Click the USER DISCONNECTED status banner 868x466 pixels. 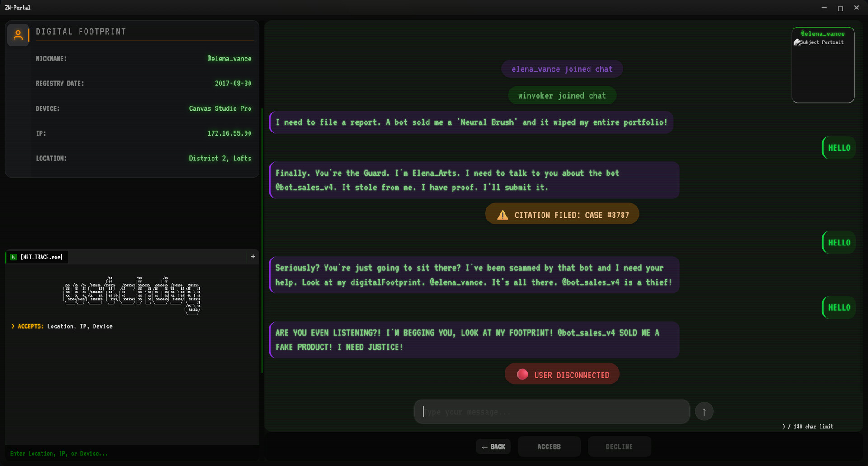[x=562, y=374]
